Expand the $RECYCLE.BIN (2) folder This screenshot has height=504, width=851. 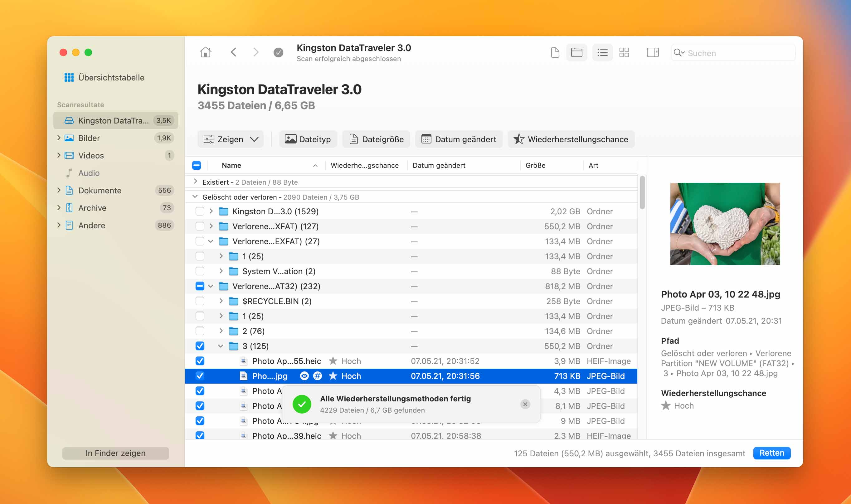221,301
